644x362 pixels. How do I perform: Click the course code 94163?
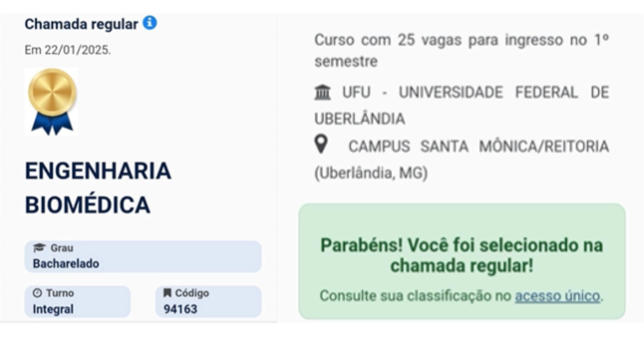coord(180,309)
